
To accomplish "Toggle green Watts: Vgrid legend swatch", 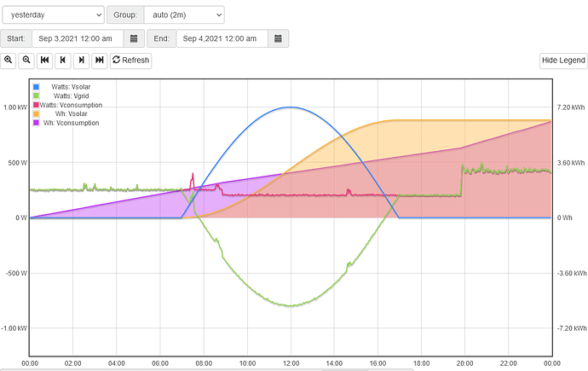I will 36,96.
